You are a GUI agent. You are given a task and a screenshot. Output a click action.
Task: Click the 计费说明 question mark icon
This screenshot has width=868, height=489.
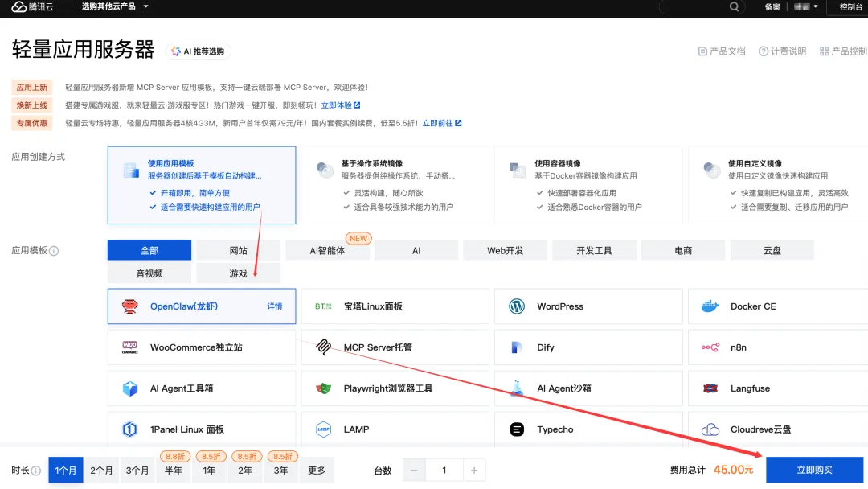point(764,51)
